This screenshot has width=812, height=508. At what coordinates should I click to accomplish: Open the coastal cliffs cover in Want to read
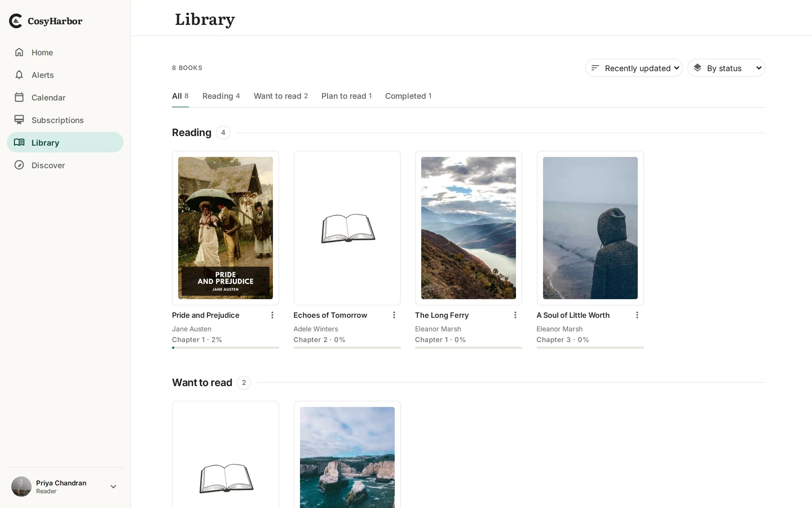[347, 457]
